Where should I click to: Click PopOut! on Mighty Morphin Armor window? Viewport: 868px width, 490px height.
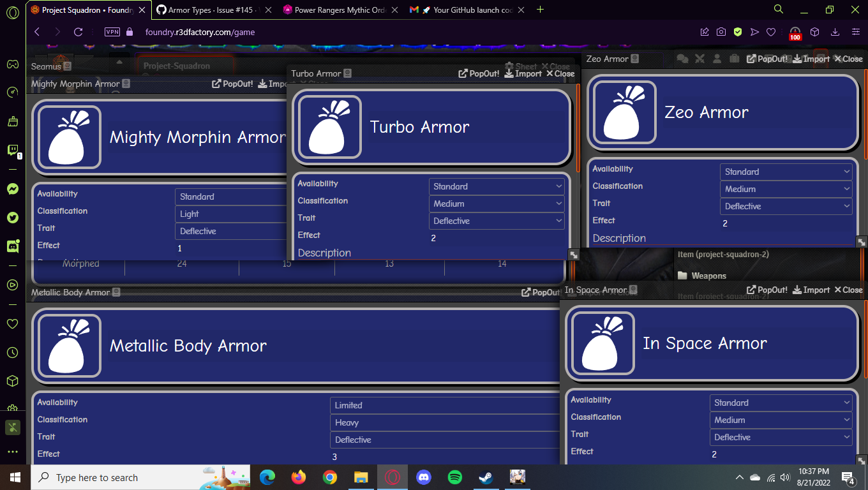pos(232,84)
